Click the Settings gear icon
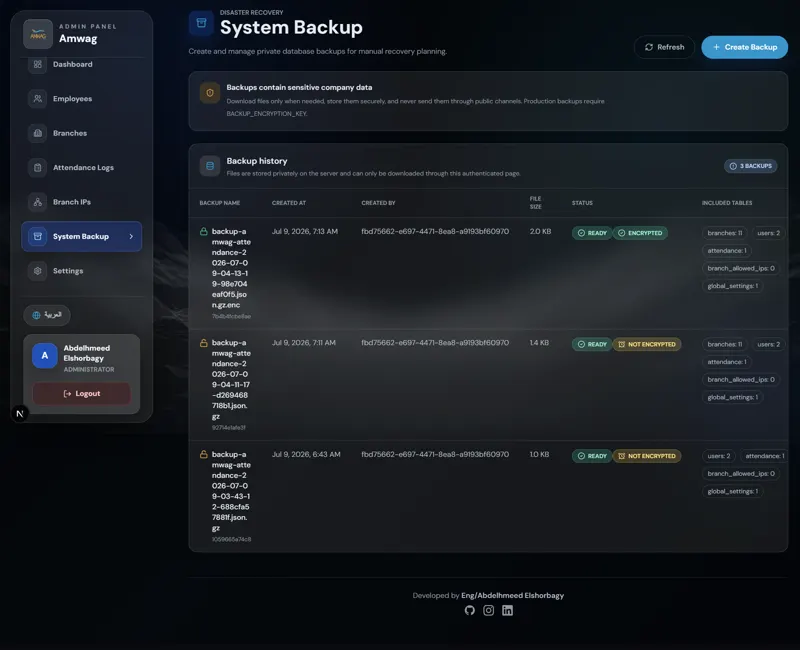This screenshot has height=650, width=800. tap(37, 271)
